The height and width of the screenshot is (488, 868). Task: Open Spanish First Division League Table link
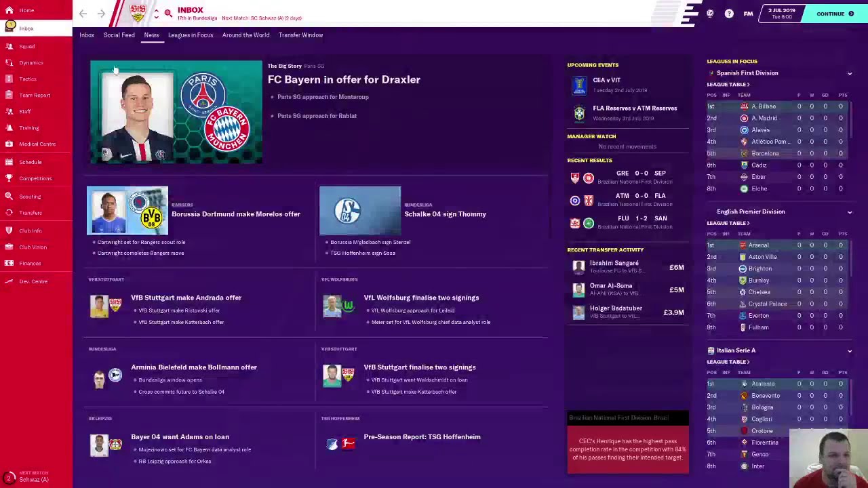click(x=728, y=85)
